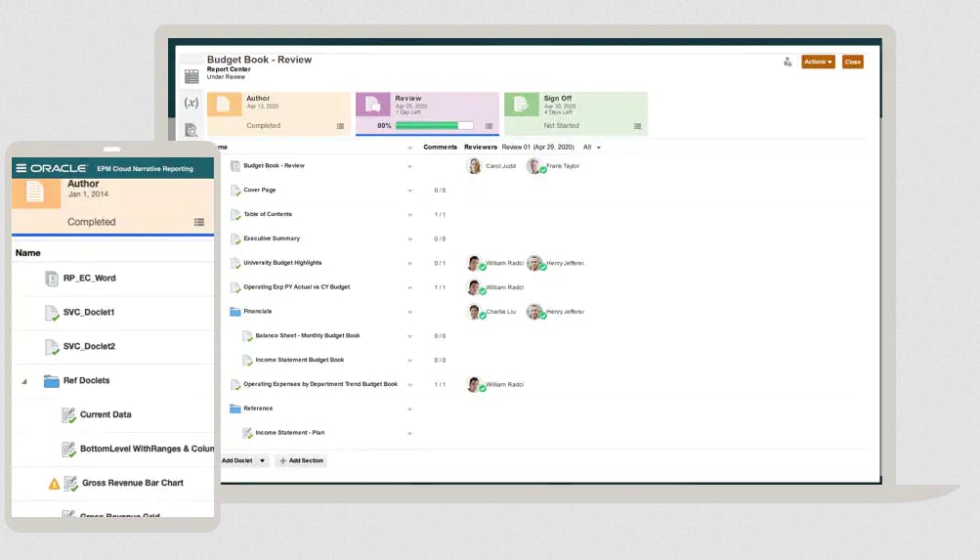Viewport: 980px width, 560px height.
Task: Open the Reference row dropdown arrow
Action: [410, 409]
